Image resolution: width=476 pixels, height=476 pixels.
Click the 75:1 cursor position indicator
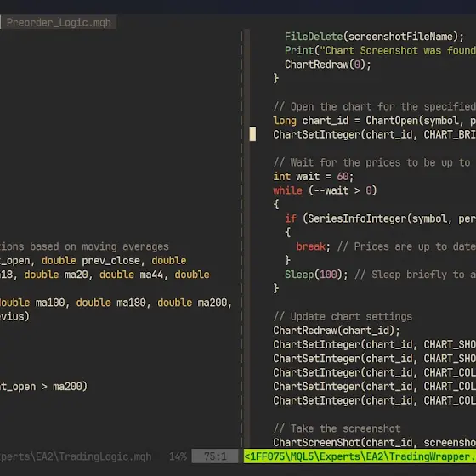215,456
